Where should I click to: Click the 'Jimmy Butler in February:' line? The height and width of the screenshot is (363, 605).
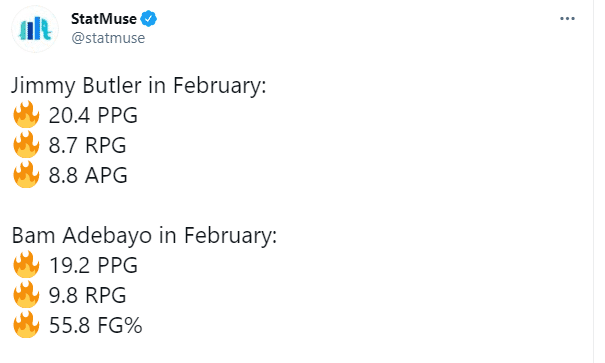[139, 86]
